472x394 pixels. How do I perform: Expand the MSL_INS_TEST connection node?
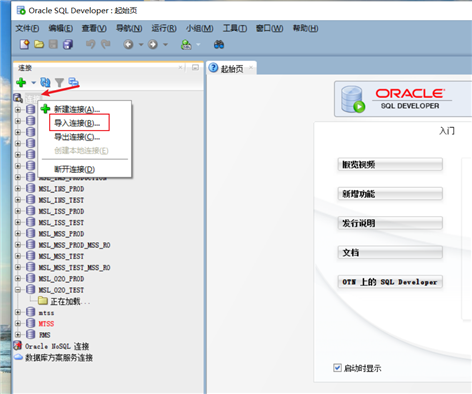18,200
